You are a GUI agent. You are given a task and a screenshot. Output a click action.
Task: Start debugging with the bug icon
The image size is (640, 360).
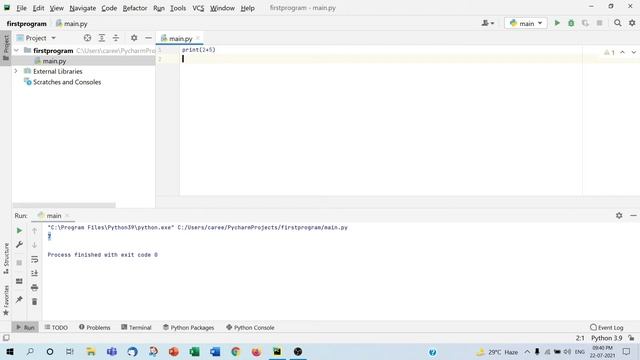pyautogui.click(x=571, y=23)
